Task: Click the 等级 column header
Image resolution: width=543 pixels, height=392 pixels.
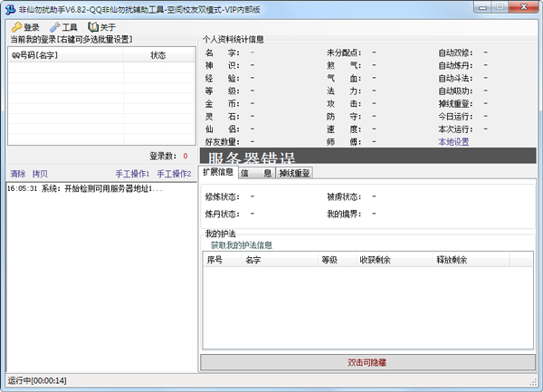Action: 337,260
